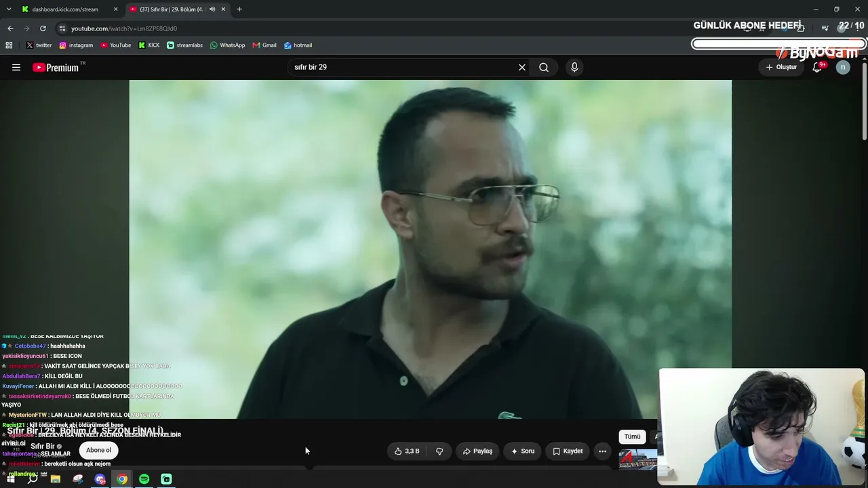Go back in browser history
Image resolution: width=868 pixels, height=488 pixels.
pyautogui.click(x=10, y=28)
